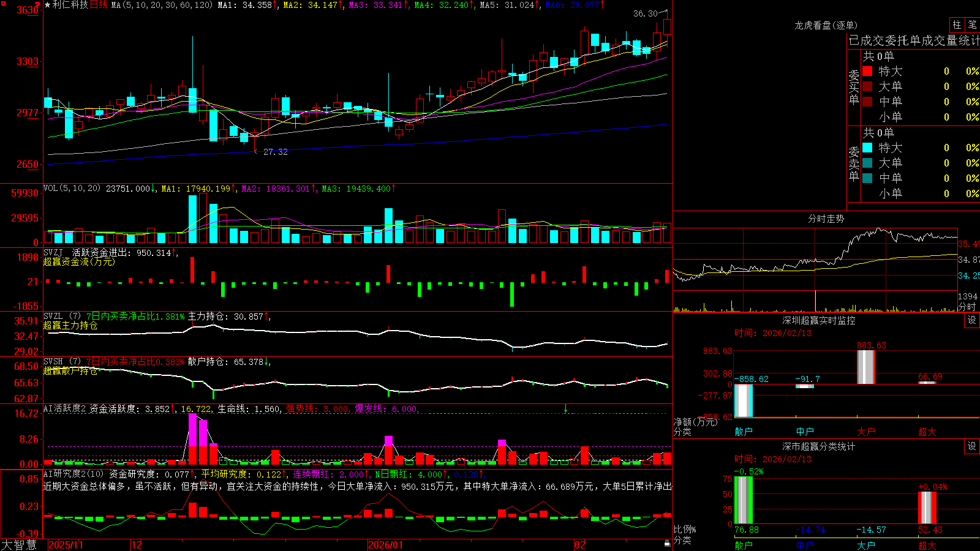Click the AI analysis text starting 近期大资金总体偏多
Screen dimensions: 980x551
point(358,486)
